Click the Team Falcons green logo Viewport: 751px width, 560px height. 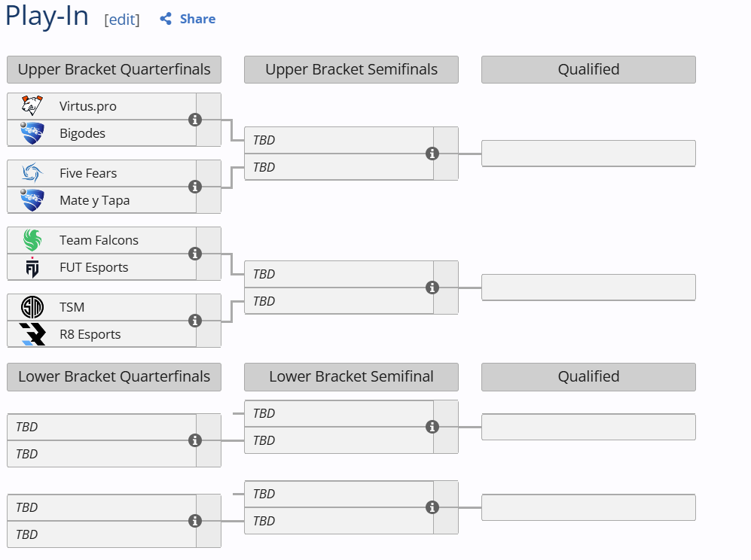click(x=32, y=240)
